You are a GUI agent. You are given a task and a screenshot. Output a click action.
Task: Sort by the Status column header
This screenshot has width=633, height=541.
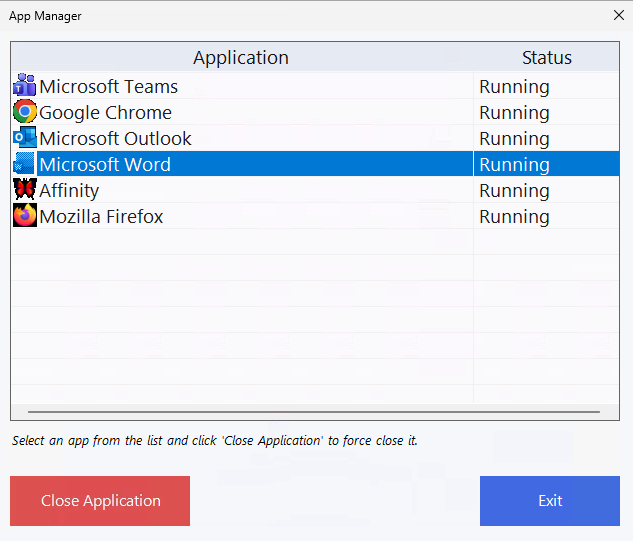tap(546, 57)
